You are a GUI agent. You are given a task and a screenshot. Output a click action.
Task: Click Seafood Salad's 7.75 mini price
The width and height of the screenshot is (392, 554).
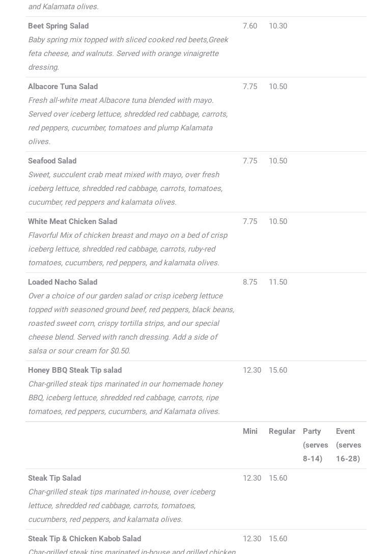click(x=249, y=161)
